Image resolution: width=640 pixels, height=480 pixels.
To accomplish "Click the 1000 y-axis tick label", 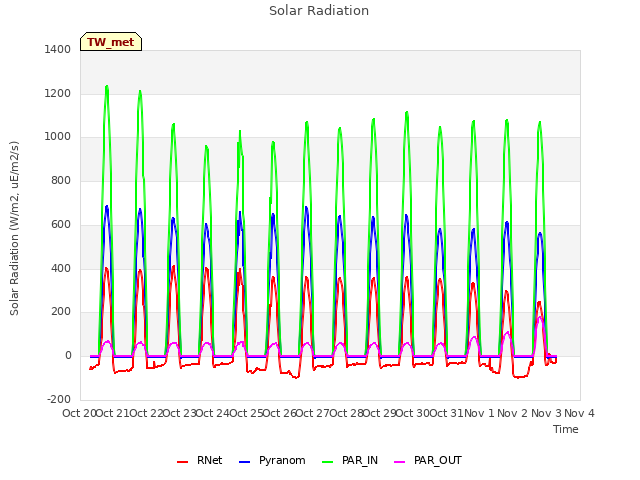I will (58, 137).
